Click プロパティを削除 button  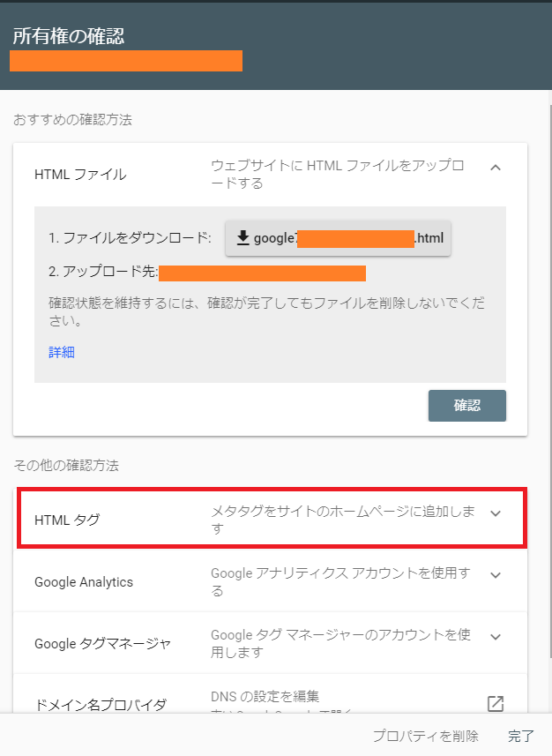tap(426, 736)
